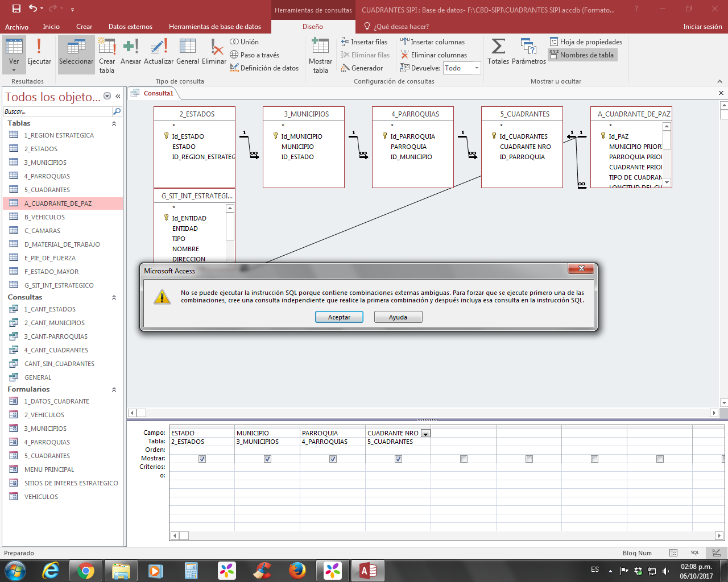
Task: Click the Save icon in quick access toolbar
Action: pyautogui.click(x=16, y=9)
